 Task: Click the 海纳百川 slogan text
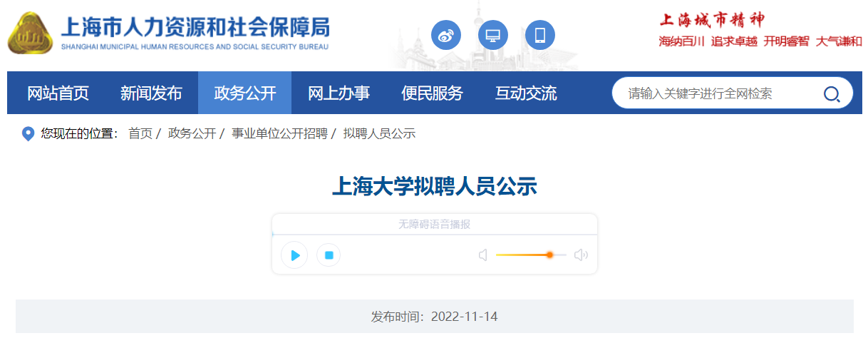[682, 41]
